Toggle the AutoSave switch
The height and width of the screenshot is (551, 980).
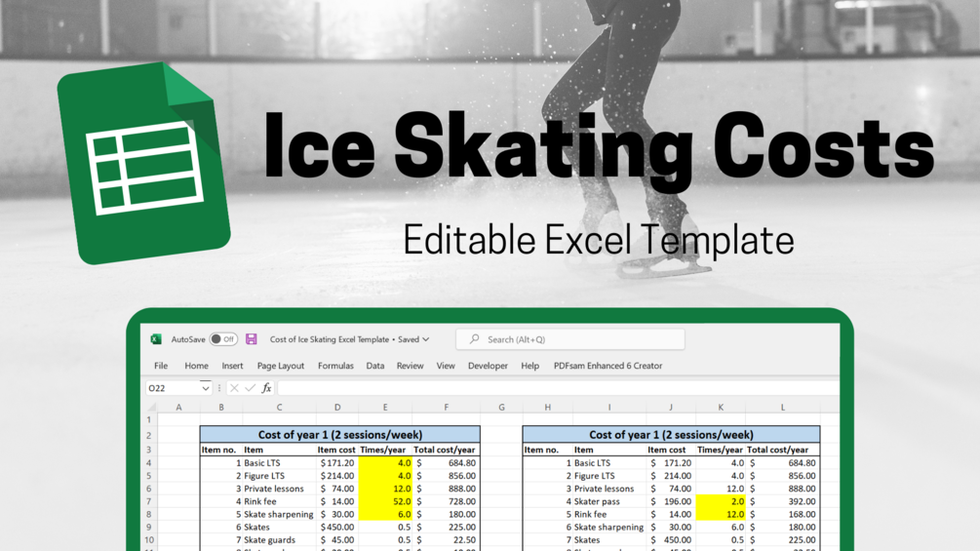tap(223, 339)
